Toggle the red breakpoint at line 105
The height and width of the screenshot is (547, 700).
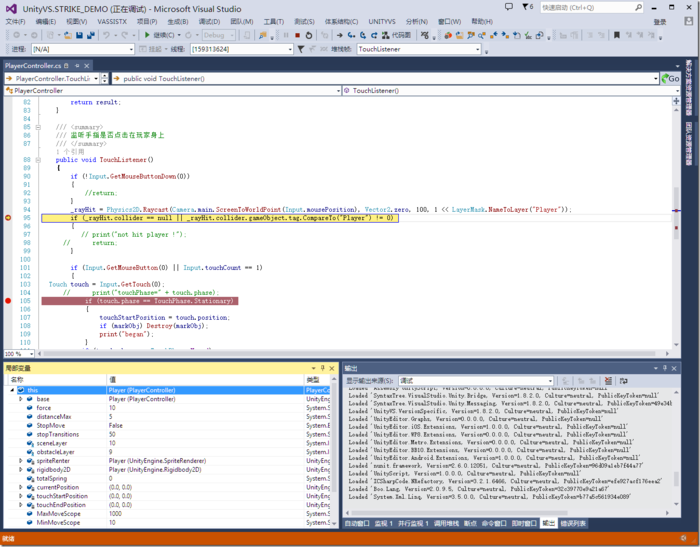pyautogui.click(x=8, y=301)
